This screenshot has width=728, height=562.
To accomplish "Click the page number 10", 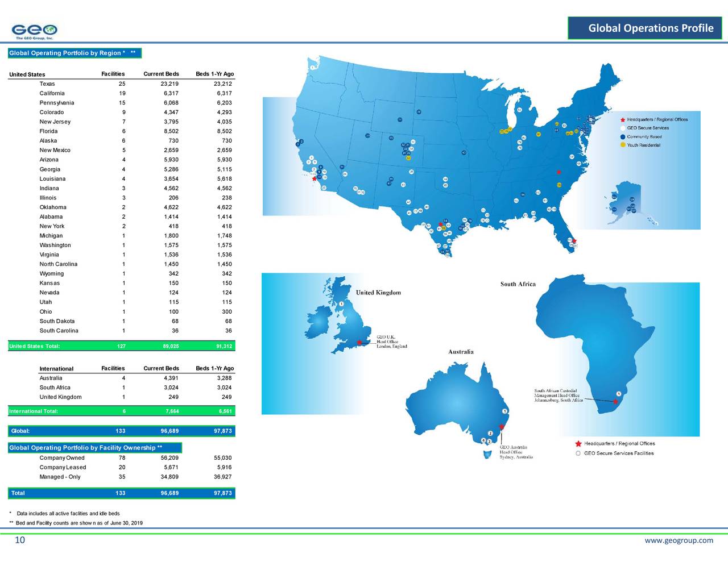I will tap(20, 540).
